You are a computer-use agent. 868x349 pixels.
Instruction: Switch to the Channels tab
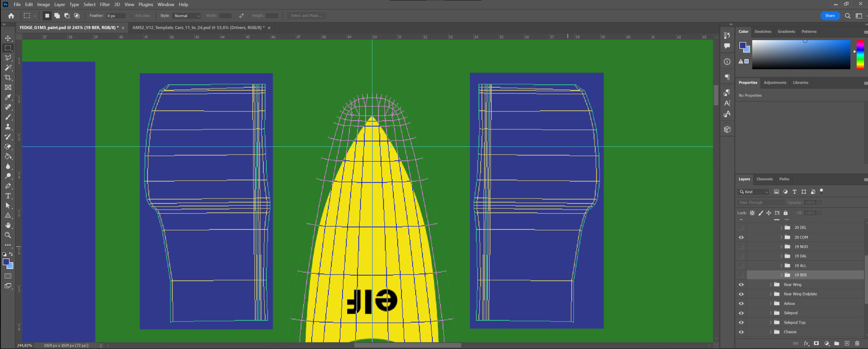pos(764,179)
